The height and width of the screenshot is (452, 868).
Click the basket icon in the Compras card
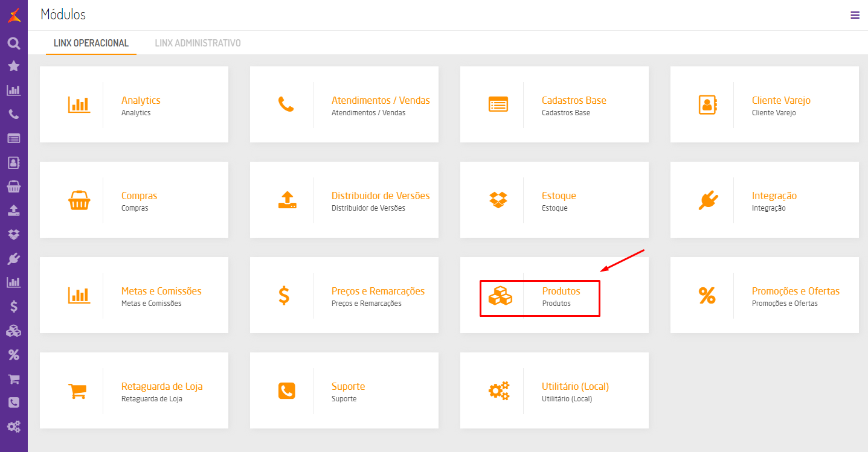[79, 200]
